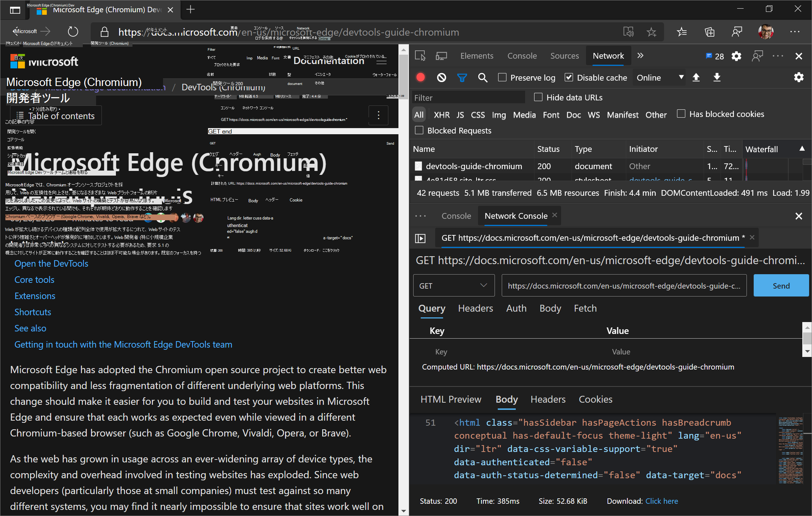This screenshot has width=812, height=516.
Task: Filter requests by JS
Action: (x=460, y=115)
